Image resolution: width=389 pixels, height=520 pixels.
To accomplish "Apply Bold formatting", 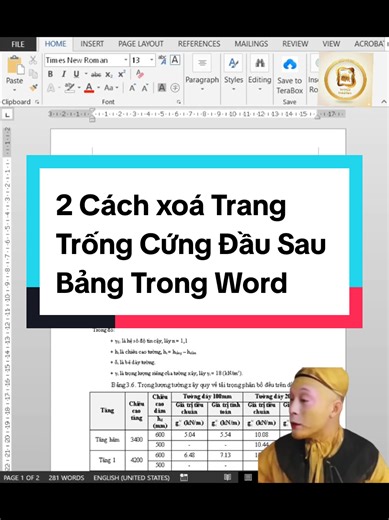I will coord(50,74).
